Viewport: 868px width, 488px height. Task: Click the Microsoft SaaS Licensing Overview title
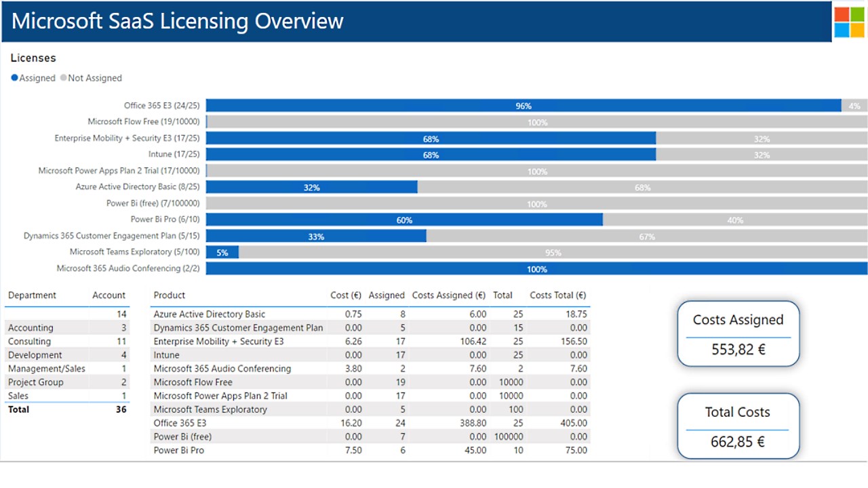pyautogui.click(x=178, y=22)
